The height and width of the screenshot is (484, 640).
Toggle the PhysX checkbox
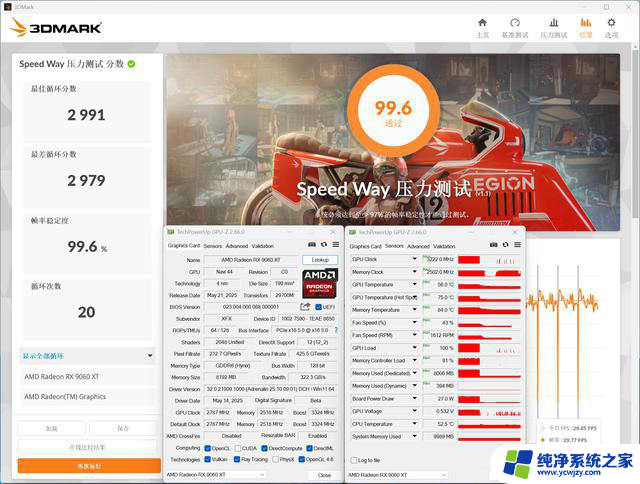(x=276, y=460)
